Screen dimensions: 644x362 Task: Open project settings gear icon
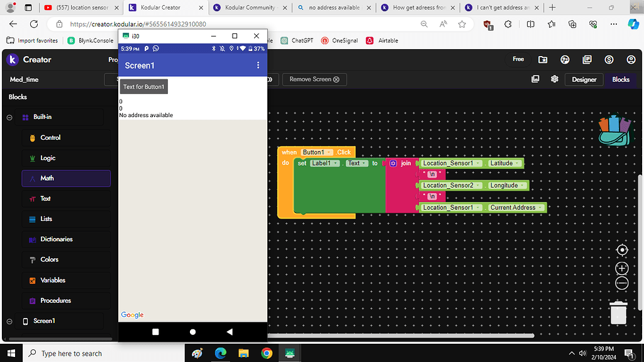(555, 79)
